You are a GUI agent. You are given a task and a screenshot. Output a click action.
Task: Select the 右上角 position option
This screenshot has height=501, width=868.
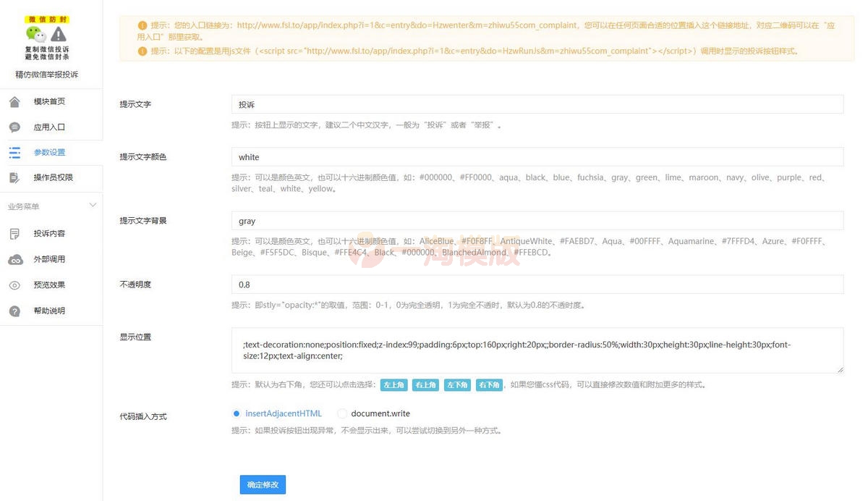[425, 385]
